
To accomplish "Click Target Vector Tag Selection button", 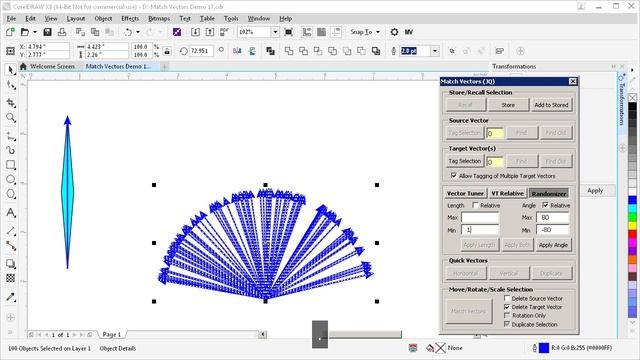I will [x=464, y=161].
